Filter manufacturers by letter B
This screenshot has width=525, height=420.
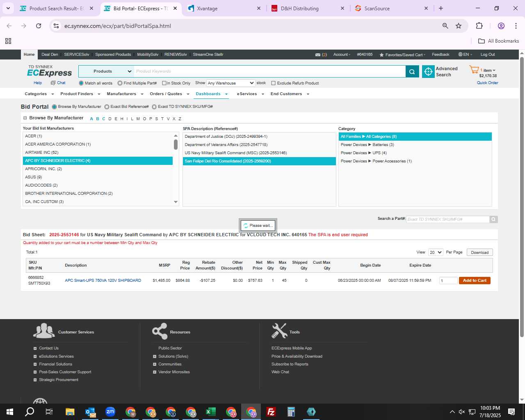[x=98, y=119]
